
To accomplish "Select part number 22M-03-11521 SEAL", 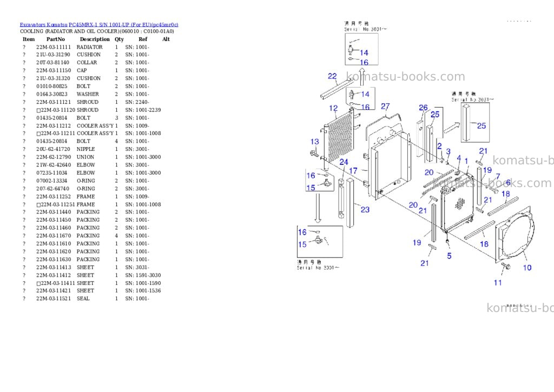I will tap(54, 298).
